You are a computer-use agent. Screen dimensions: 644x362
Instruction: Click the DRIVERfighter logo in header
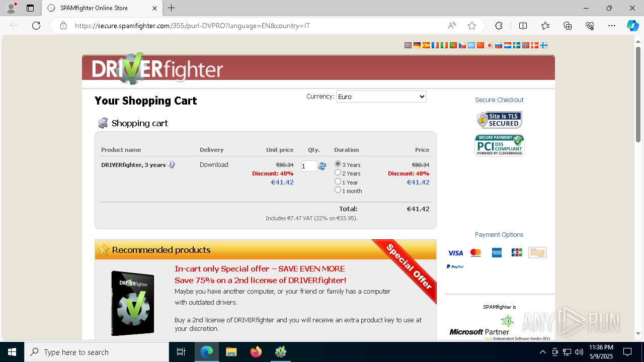157,69
